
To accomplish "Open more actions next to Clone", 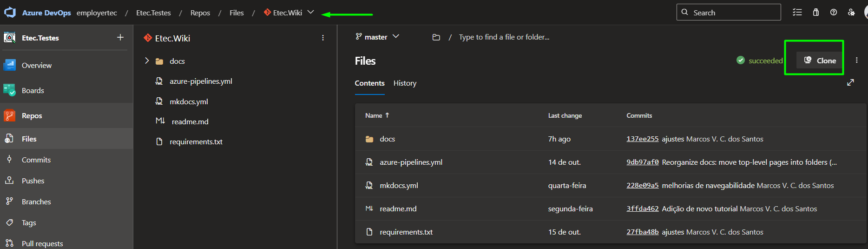I will (857, 60).
